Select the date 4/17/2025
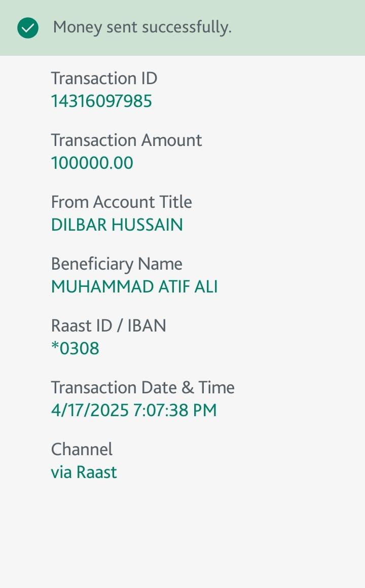 click(x=90, y=411)
